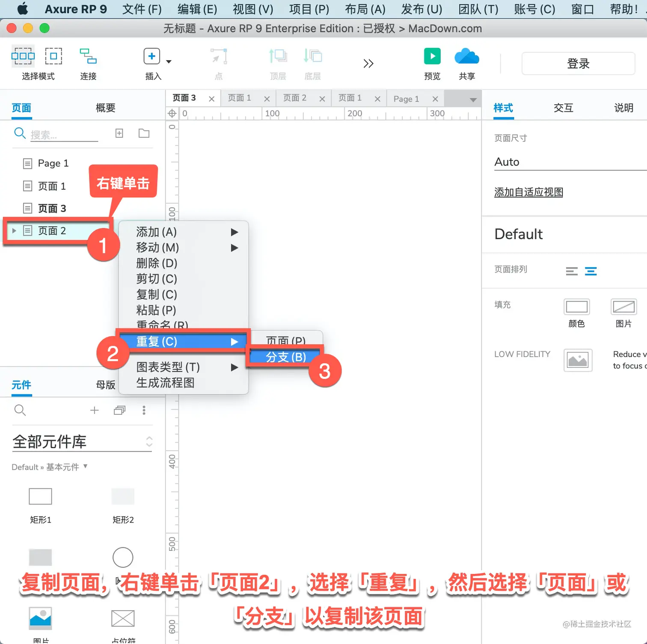Choose 添加 (A) in context menu

184,232
